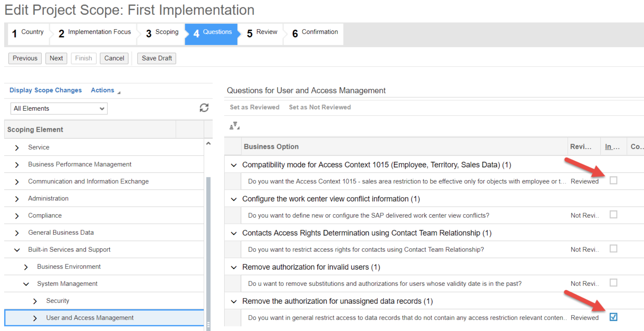Select the Business Environment tree item
644x331 pixels.
[69, 267]
